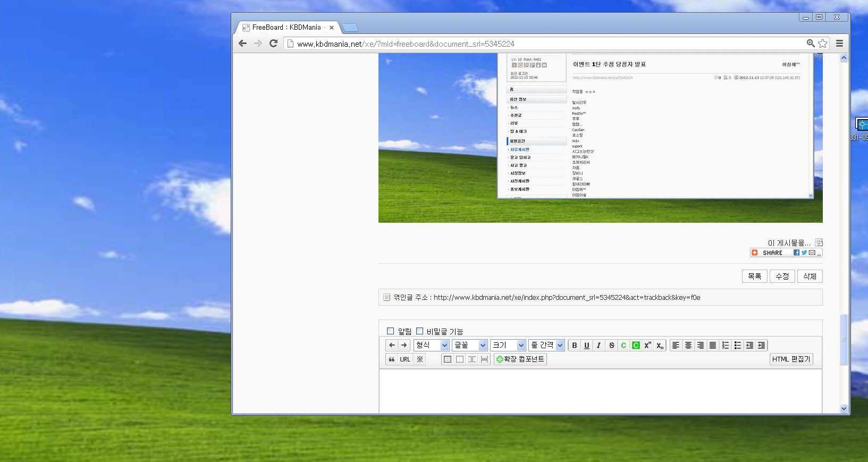Screen dimensions: 868x462
Task: Check the 비밀글 기능 checkbox
Action: [419, 331]
